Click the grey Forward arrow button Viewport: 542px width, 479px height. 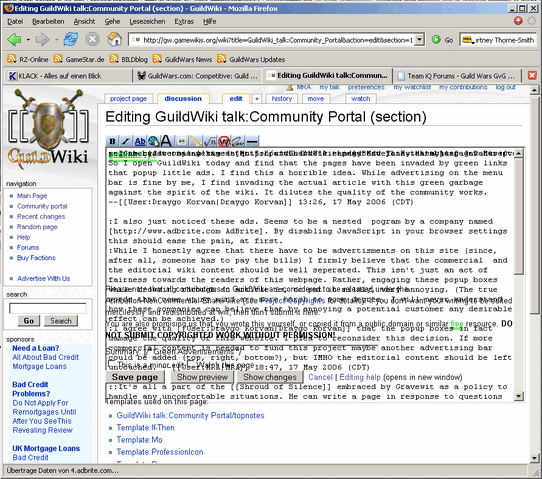42,39
